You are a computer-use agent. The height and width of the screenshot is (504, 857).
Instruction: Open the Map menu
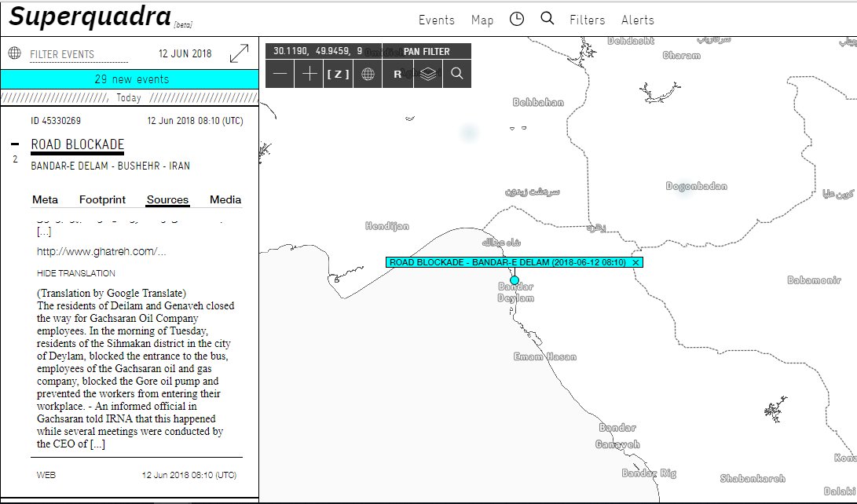tap(482, 20)
